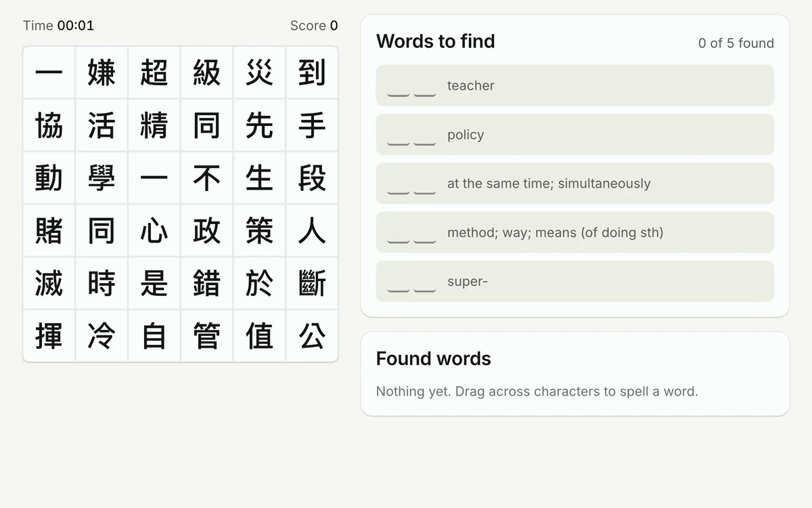Click the 策 tile

click(x=260, y=231)
